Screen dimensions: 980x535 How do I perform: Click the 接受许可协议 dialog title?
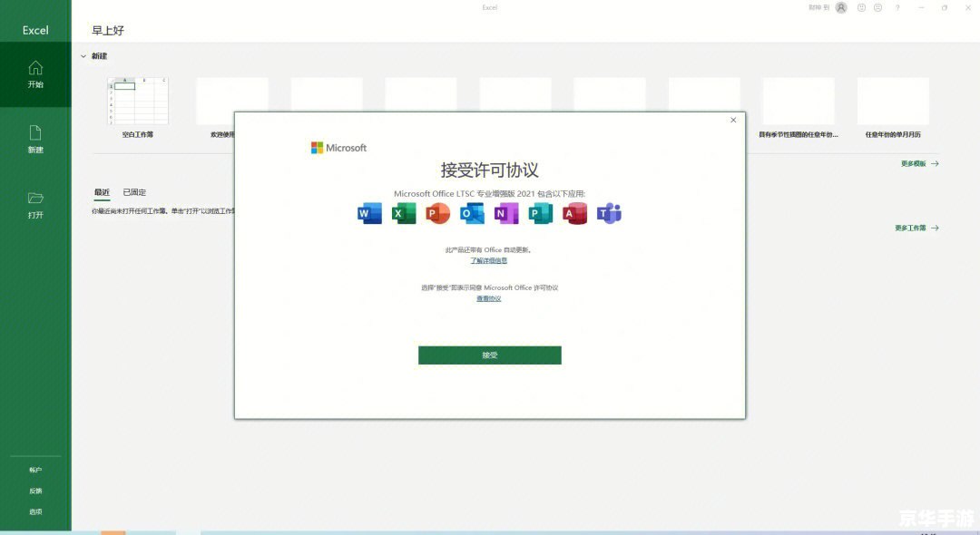pos(489,170)
